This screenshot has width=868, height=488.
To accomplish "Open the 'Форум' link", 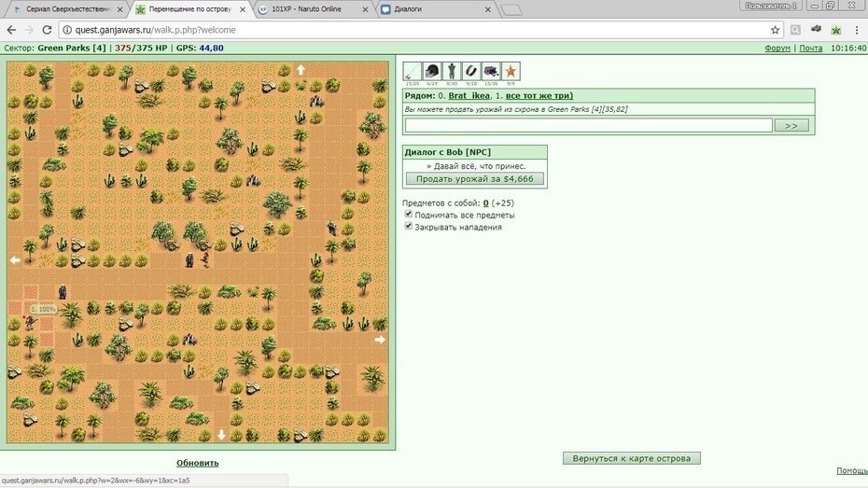I will (777, 49).
